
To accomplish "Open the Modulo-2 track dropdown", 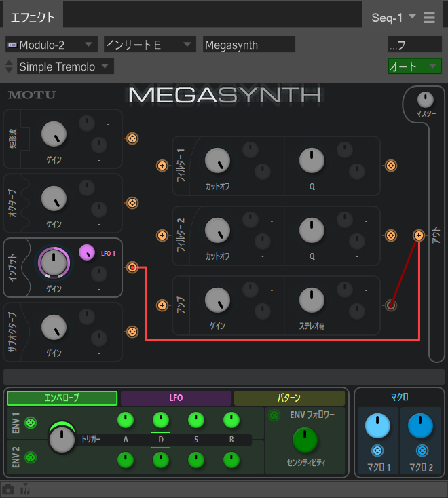I will [51, 45].
